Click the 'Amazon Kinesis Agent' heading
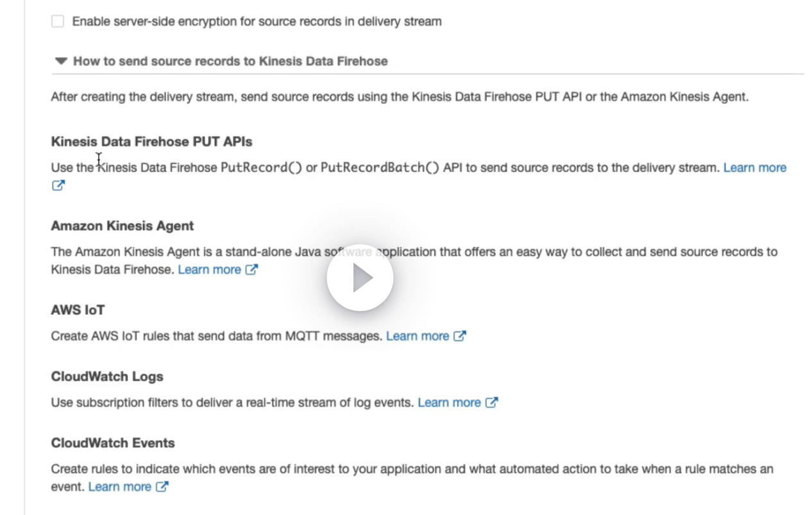Image resolution: width=812 pixels, height=515 pixels. pos(123,226)
